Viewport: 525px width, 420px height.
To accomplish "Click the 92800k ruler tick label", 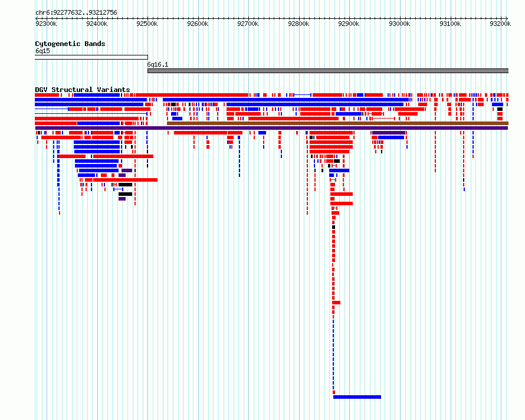I will [x=298, y=24].
